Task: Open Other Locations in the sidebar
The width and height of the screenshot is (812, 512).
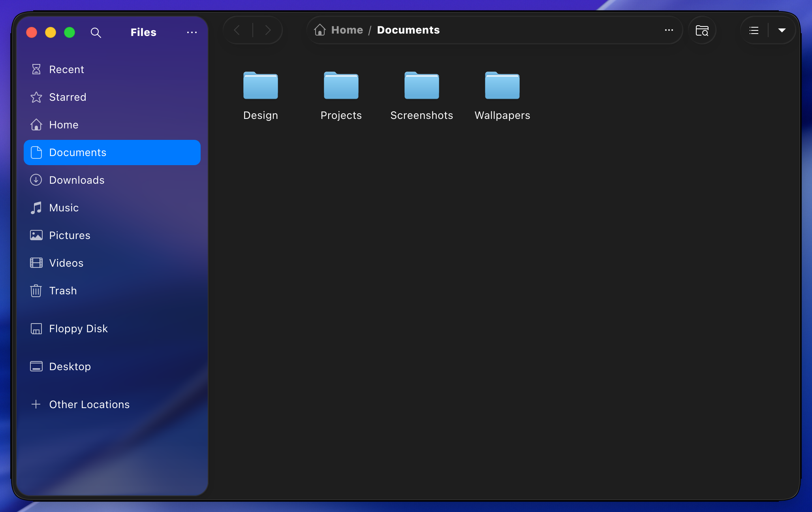Action: (112, 405)
